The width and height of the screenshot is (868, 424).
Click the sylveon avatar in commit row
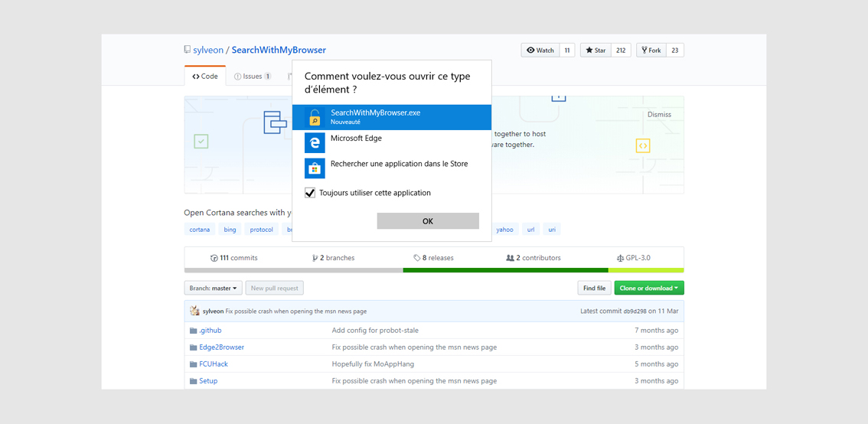(195, 311)
